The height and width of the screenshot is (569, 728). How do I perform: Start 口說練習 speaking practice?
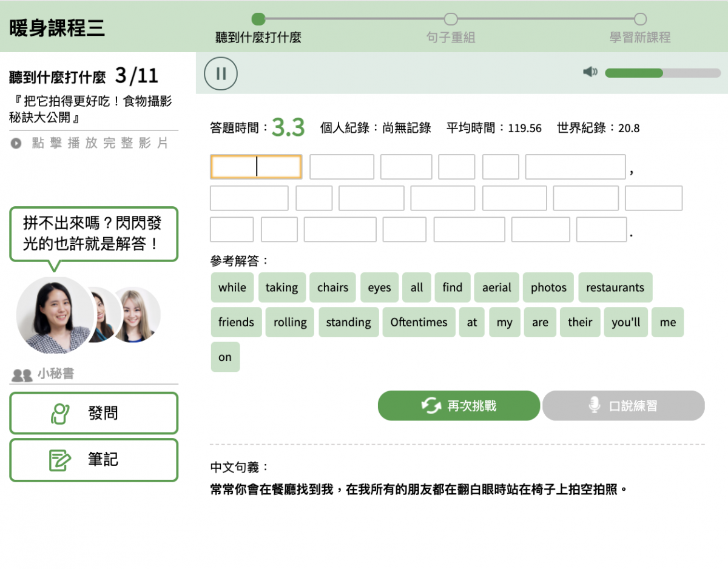point(624,406)
